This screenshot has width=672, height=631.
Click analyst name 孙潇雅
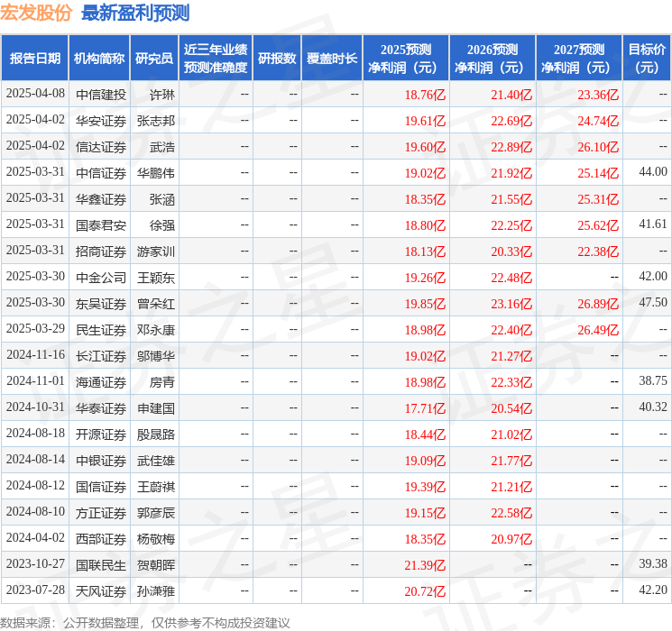click(x=156, y=591)
